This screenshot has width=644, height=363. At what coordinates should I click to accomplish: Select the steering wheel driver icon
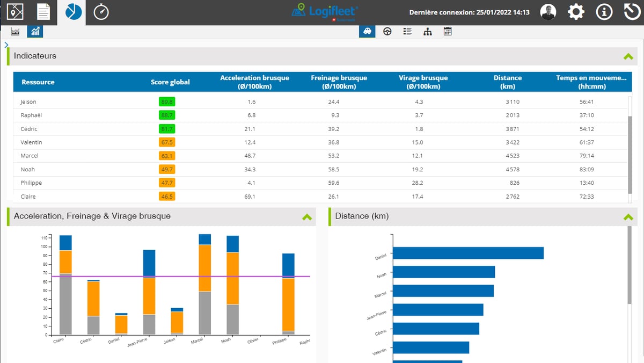point(387,31)
